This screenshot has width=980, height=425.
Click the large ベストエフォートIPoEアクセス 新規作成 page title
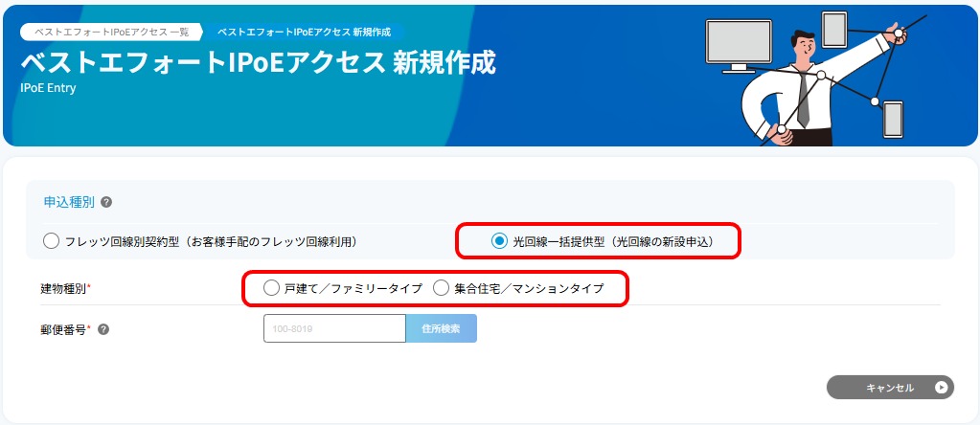[258, 62]
